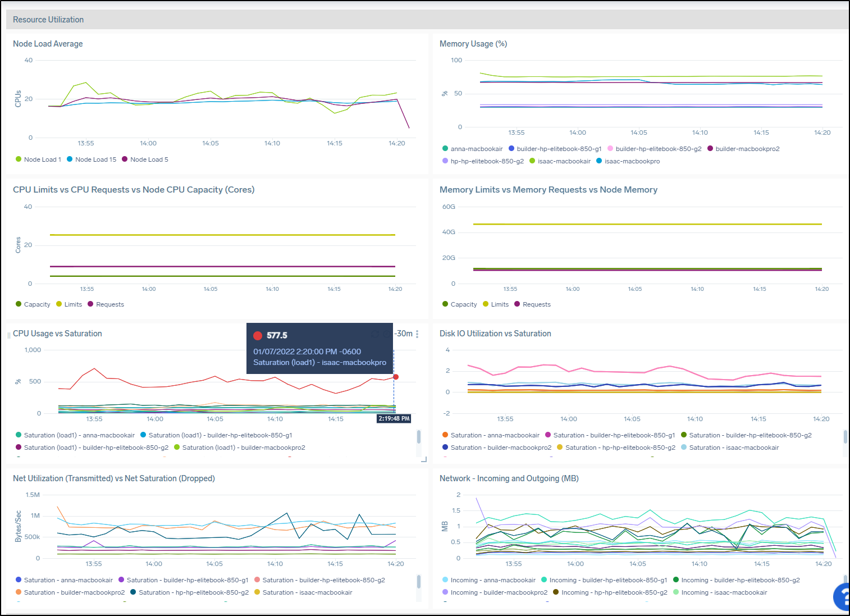This screenshot has width=850, height=616.
Task: Click the legend scrollbar in Disk IO panel
Action: 846,437
